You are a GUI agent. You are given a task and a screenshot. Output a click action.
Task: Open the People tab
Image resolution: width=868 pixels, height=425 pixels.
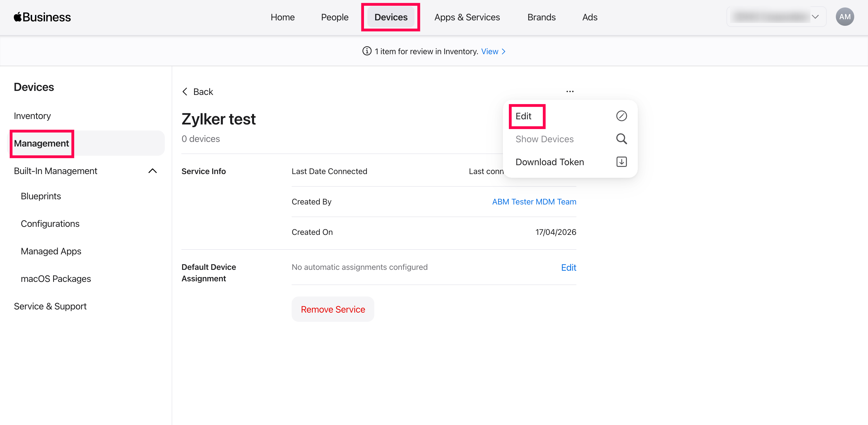tap(334, 17)
